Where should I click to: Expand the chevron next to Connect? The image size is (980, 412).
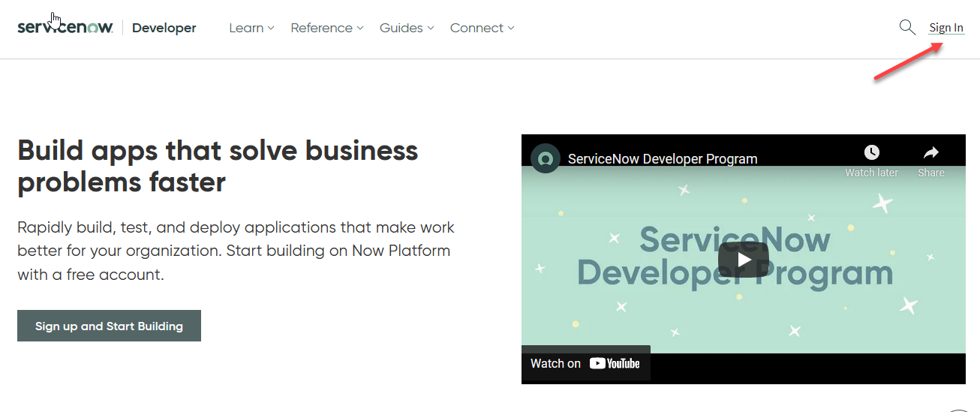[x=511, y=29]
